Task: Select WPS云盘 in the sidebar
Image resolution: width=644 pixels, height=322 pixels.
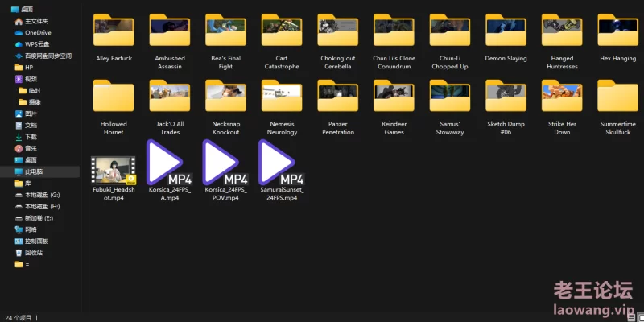Action: (37, 44)
